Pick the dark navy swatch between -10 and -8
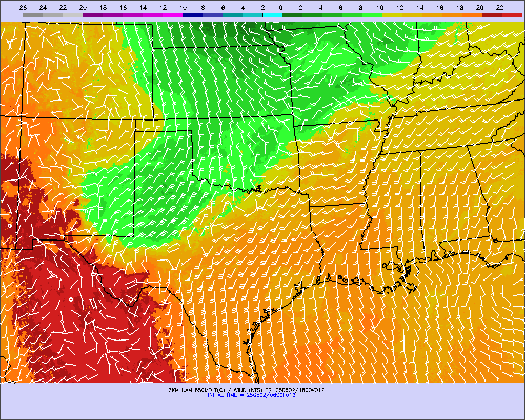This screenshot has width=525, height=420. [193, 15]
